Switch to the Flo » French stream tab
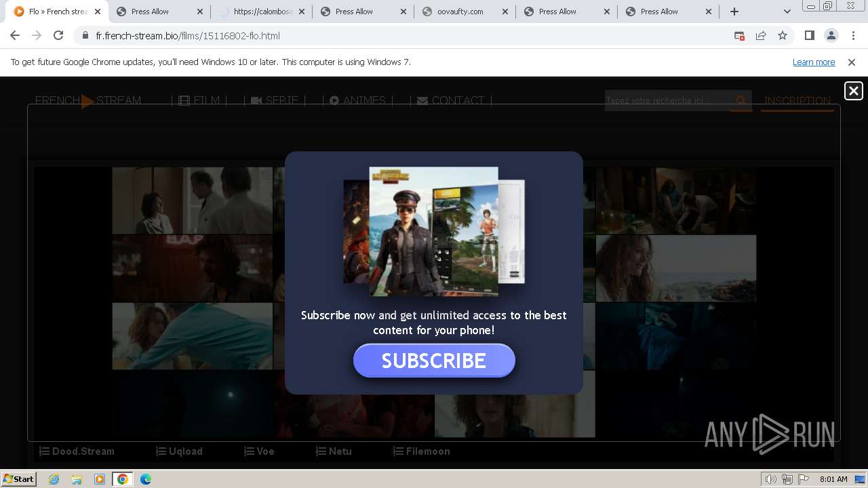The width and height of the screenshot is (868, 488). pos(58,12)
